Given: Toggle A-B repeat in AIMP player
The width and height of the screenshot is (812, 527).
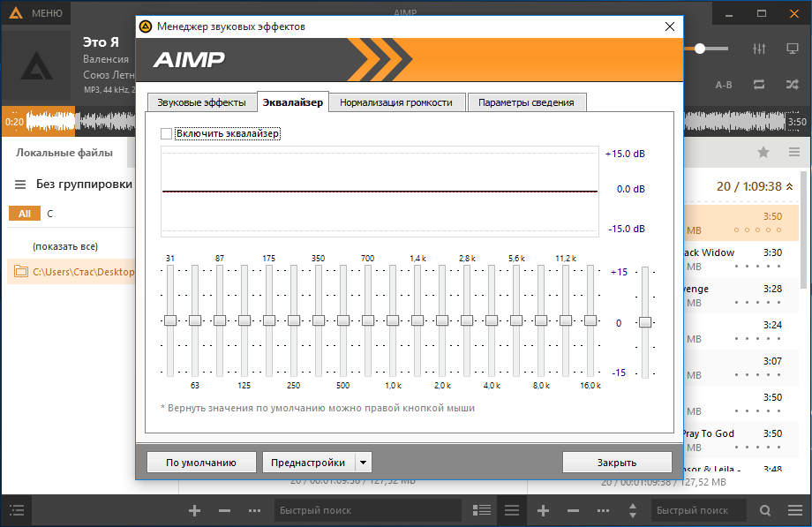Looking at the screenshot, I should (x=724, y=85).
